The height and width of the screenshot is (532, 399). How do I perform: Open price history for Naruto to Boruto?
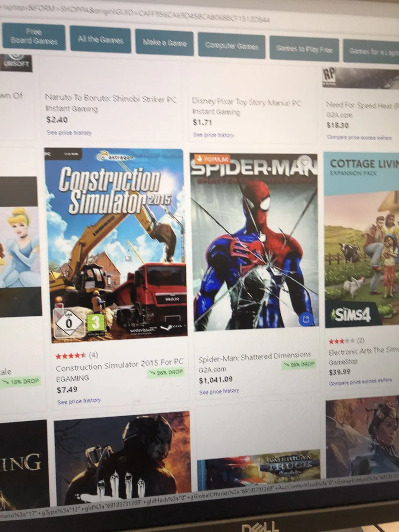[69, 133]
